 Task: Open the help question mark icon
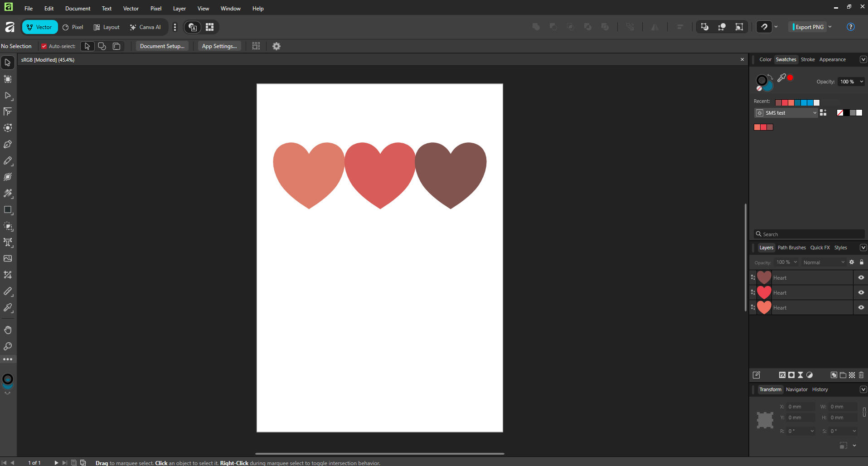point(850,27)
